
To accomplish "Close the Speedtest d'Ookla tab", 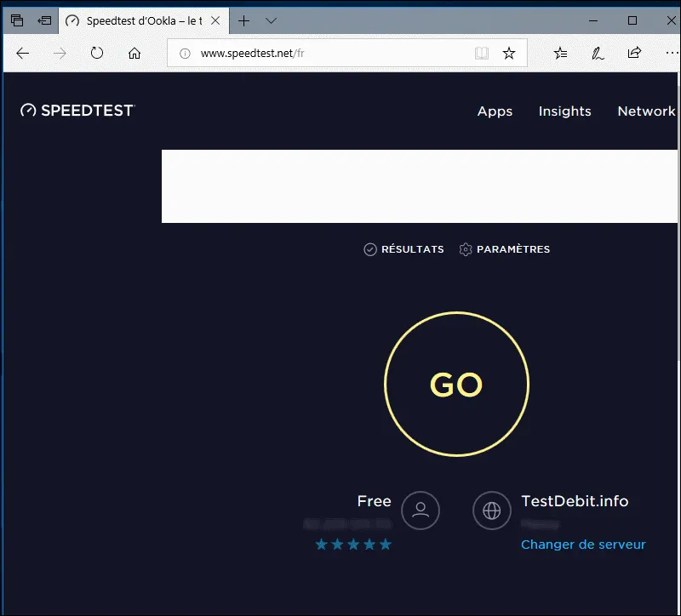I will [x=215, y=20].
